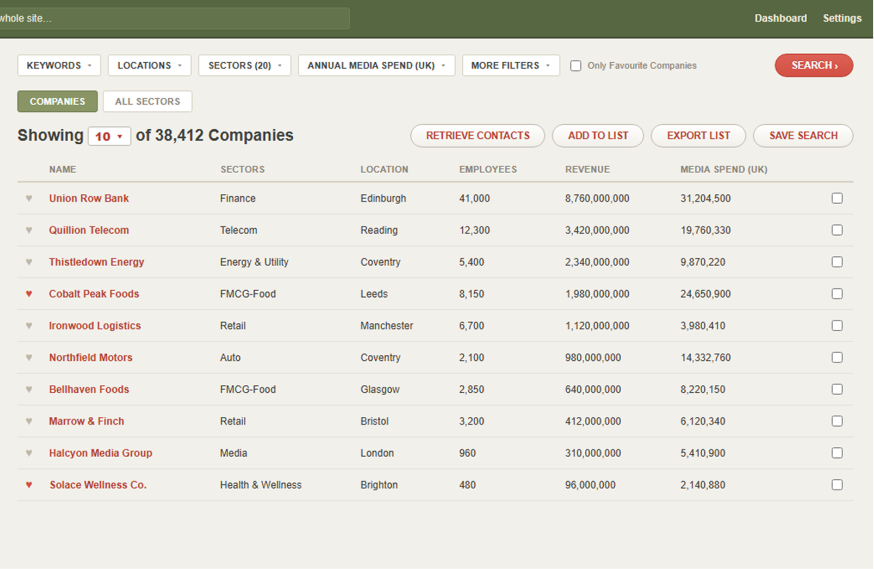Favourite Union Row Bank with heart icon
Viewport: 874px width, 569px height.
coord(29,198)
